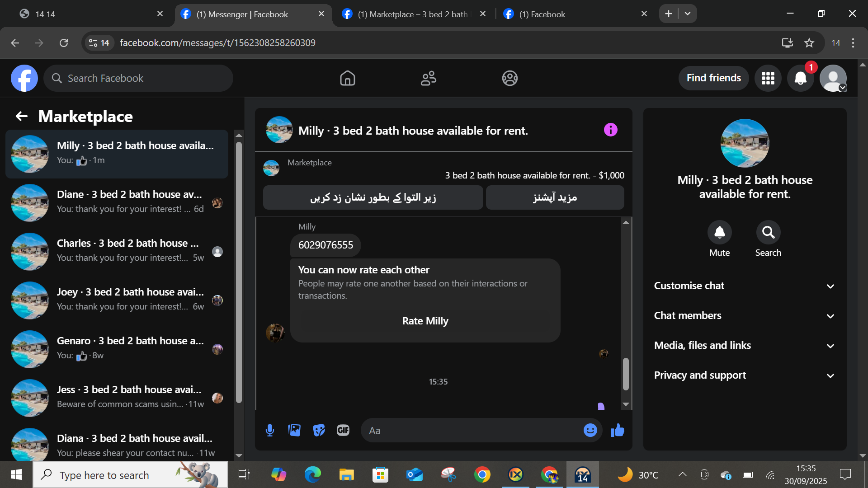The width and height of the screenshot is (868, 488).
Task: Switch to the '(1) Facebook' tab
Action: (x=575, y=14)
